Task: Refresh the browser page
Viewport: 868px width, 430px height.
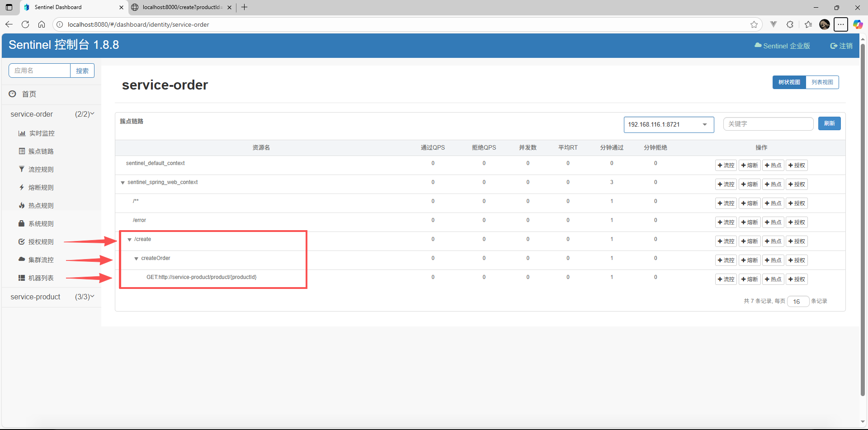Action: 25,24
